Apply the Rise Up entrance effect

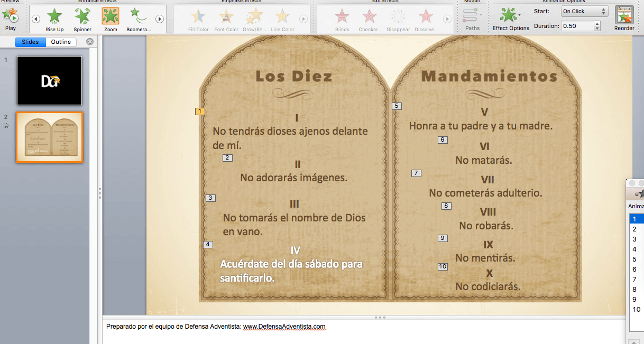[54, 20]
